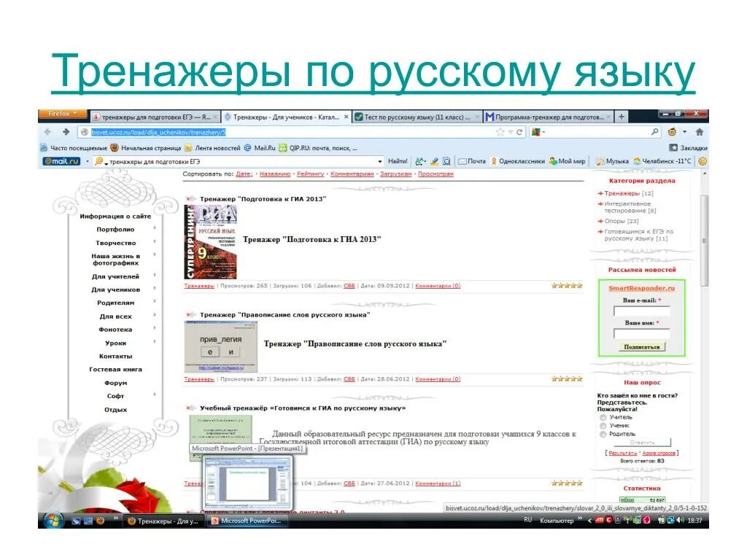Open 'Лента новостей' bookmark
The height and width of the screenshot is (560, 747).
pos(212,148)
